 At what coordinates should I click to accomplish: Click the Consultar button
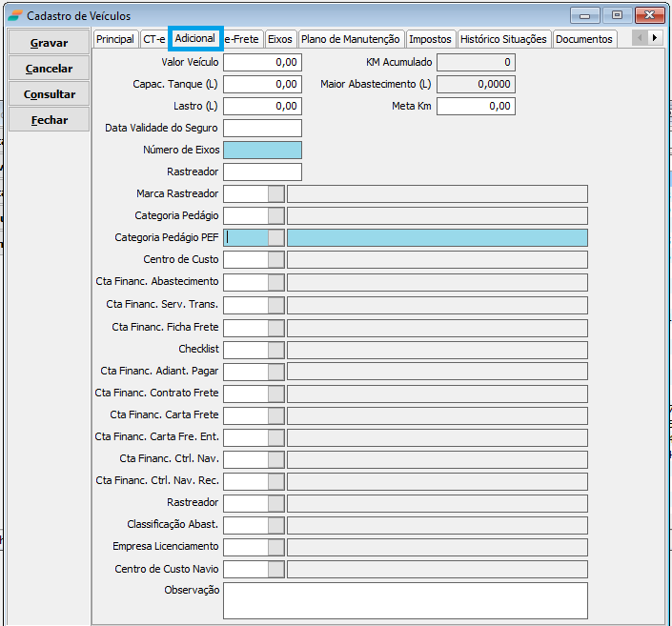click(x=49, y=94)
